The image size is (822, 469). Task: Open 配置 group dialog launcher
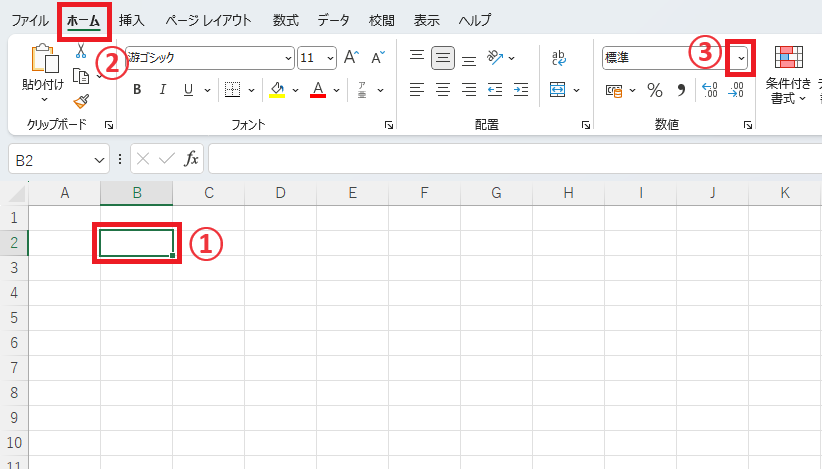click(586, 125)
